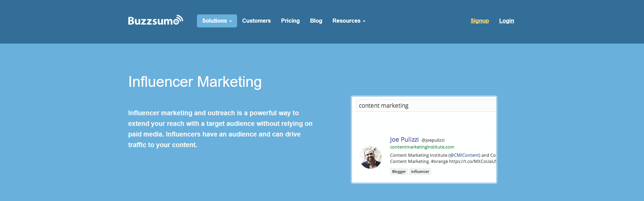Click the small arrow next to Resources
Viewport: 644px width, 201px height.
(364, 21)
